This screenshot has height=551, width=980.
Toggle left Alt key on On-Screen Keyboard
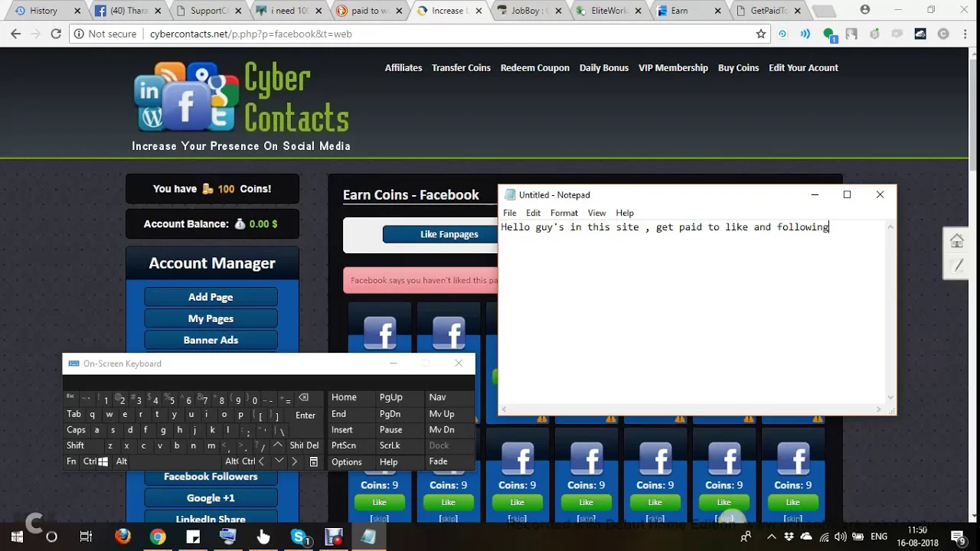[122, 461]
